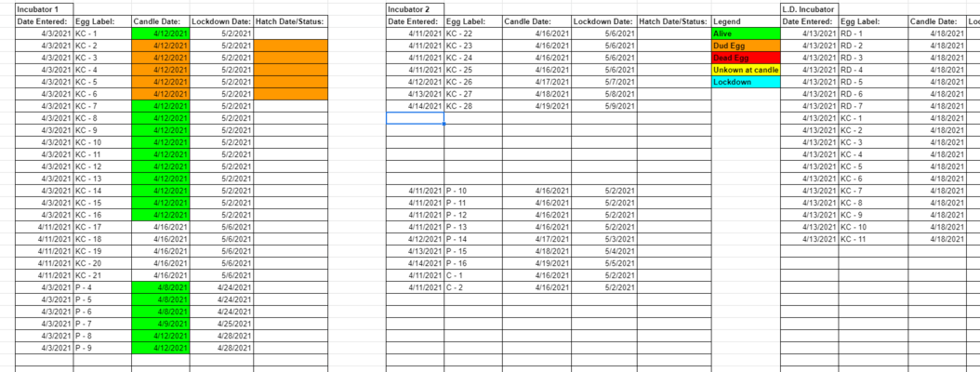Click the lockdown date in KC - 19 row
The image size is (980, 372).
[x=221, y=251]
